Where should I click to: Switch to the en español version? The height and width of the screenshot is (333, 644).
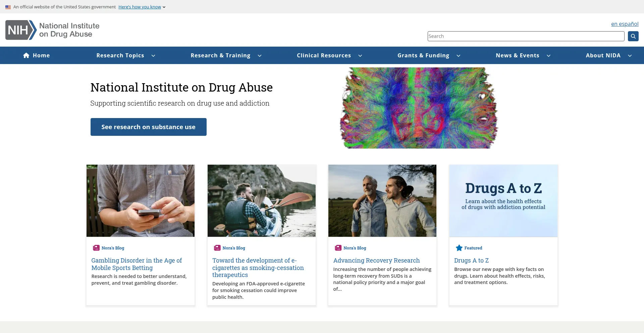click(625, 24)
